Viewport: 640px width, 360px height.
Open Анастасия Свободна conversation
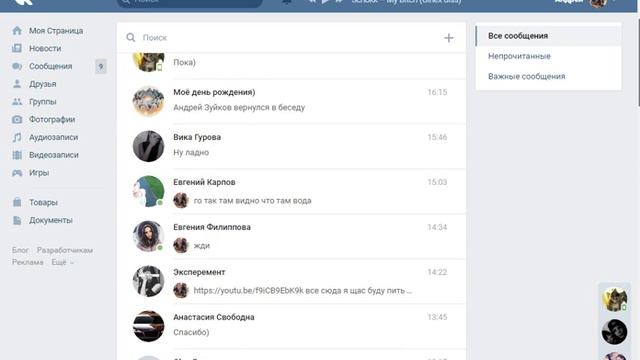tap(291, 326)
